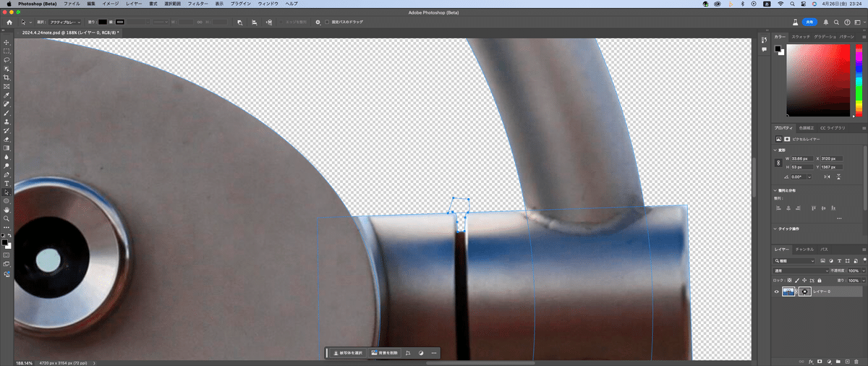Open more align options ellipsis

click(x=839, y=218)
